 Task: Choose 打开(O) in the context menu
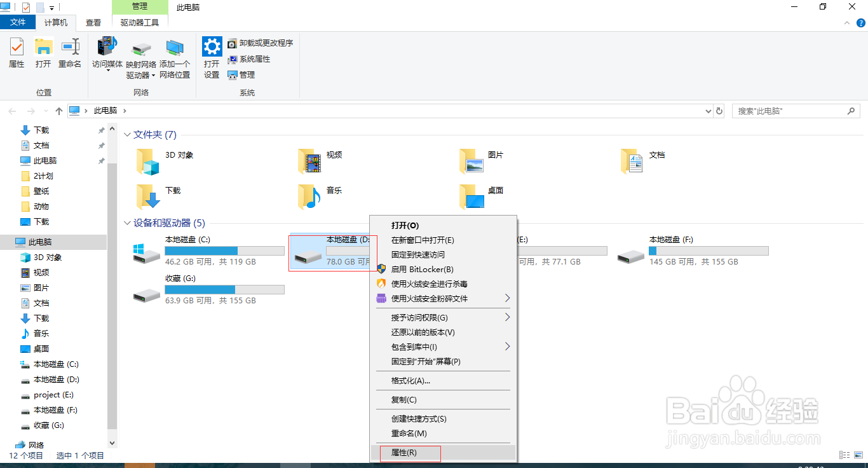[x=444, y=226]
